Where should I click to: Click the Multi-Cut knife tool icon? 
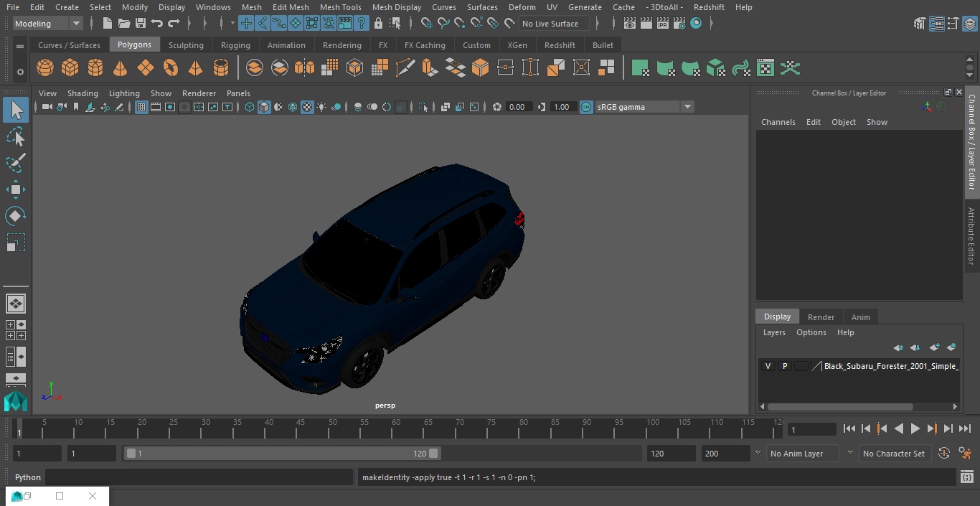(405, 68)
